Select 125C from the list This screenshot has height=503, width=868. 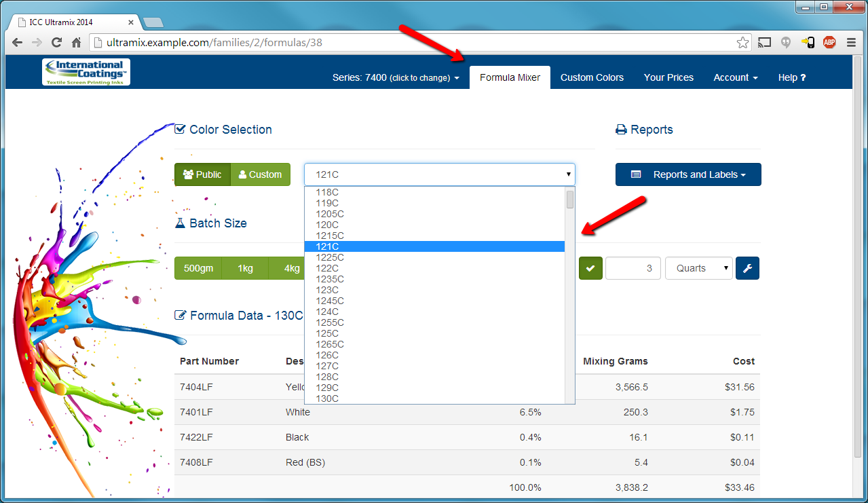(x=434, y=333)
